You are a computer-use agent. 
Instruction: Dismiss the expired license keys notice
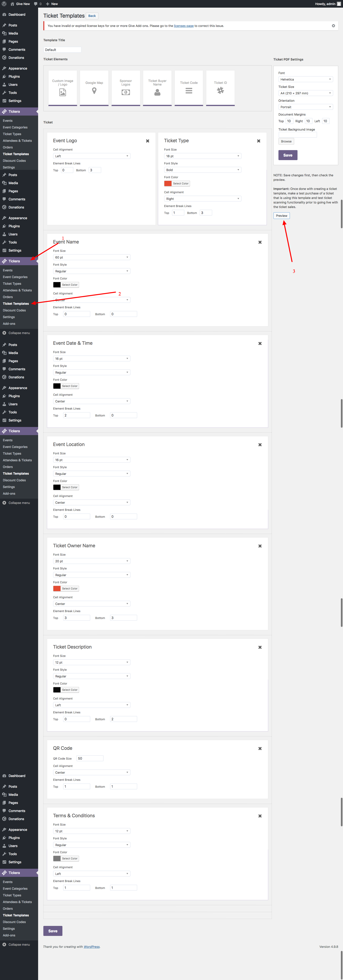coord(333,26)
